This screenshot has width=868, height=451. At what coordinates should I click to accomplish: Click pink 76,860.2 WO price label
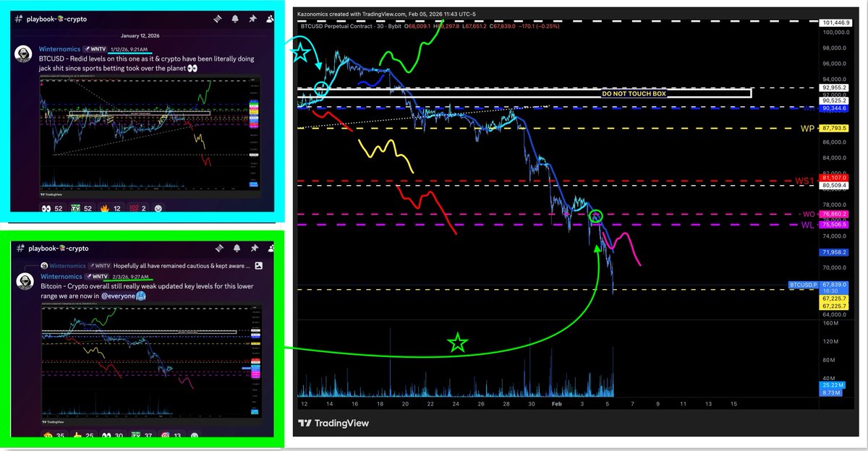point(835,215)
